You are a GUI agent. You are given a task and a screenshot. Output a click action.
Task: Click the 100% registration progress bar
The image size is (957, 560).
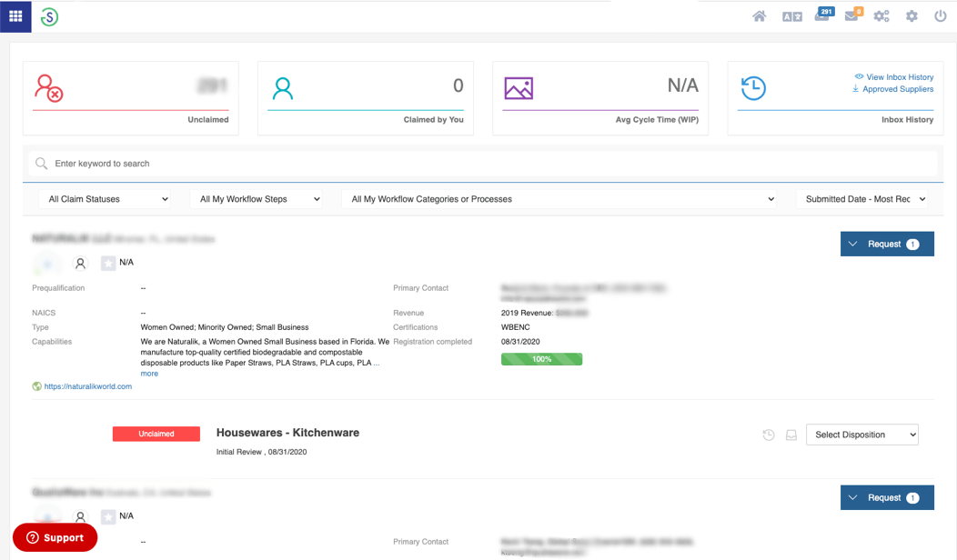(541, 359)
